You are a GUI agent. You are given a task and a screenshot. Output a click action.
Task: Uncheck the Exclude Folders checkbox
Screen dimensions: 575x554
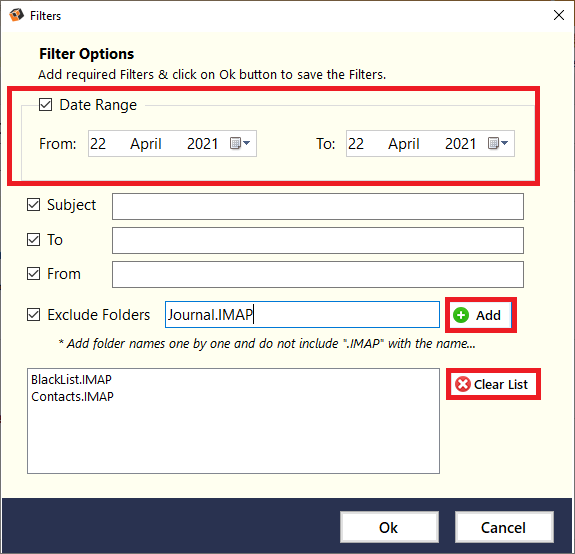tap(33, 315)
